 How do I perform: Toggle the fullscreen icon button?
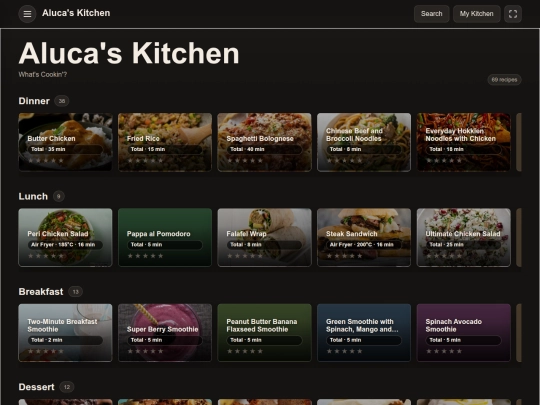513,14
